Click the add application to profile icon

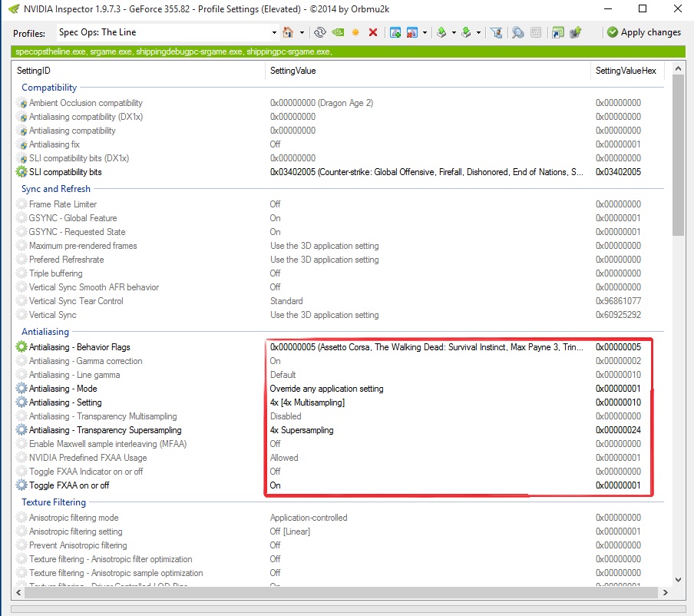point(395,32)
